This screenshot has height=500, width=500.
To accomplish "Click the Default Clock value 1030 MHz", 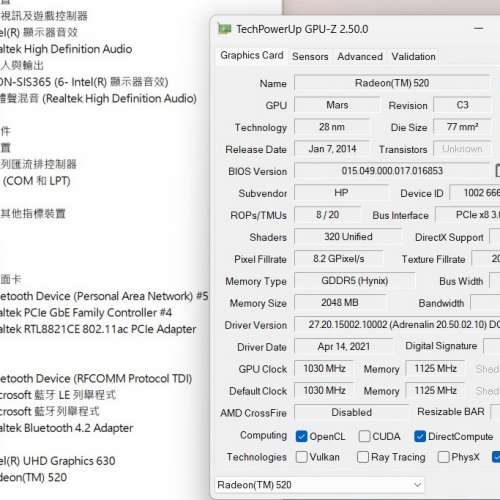I will 324,391.
